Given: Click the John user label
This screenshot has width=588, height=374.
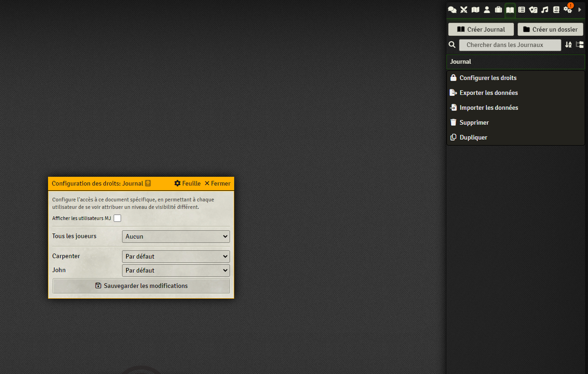Looking at the screenshot, I should pyautogui.click(x=59, y=270).
